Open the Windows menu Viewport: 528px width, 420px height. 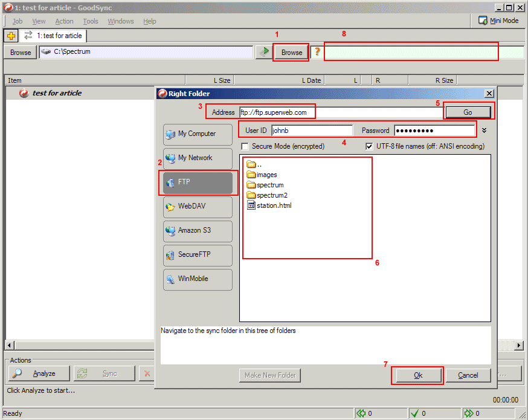[121, 21]
